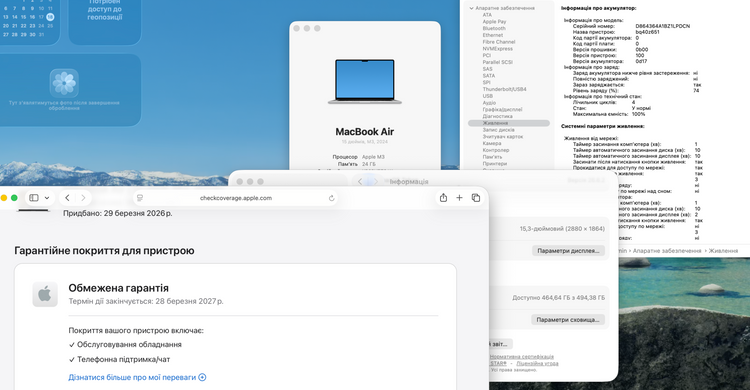Add a new Safari tab

pos(459,198)
